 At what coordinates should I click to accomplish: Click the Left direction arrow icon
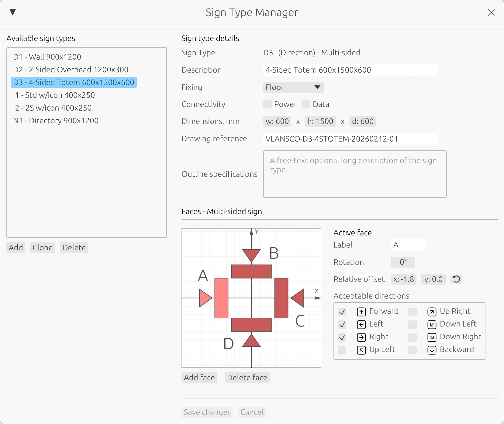[x=361, y=324]
